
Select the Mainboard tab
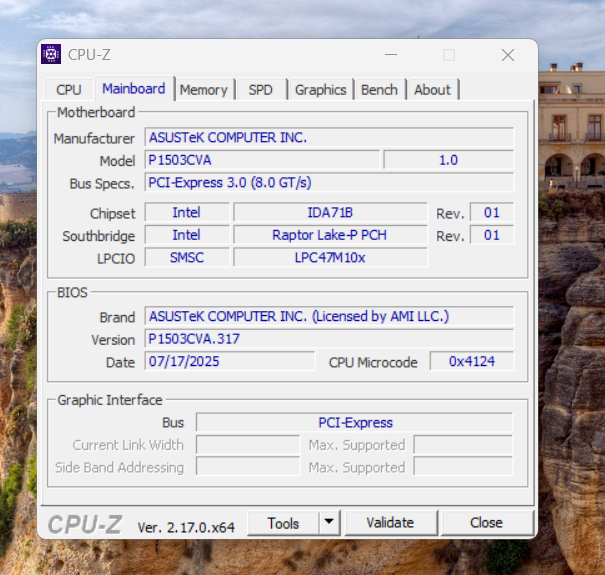point(134,88)
